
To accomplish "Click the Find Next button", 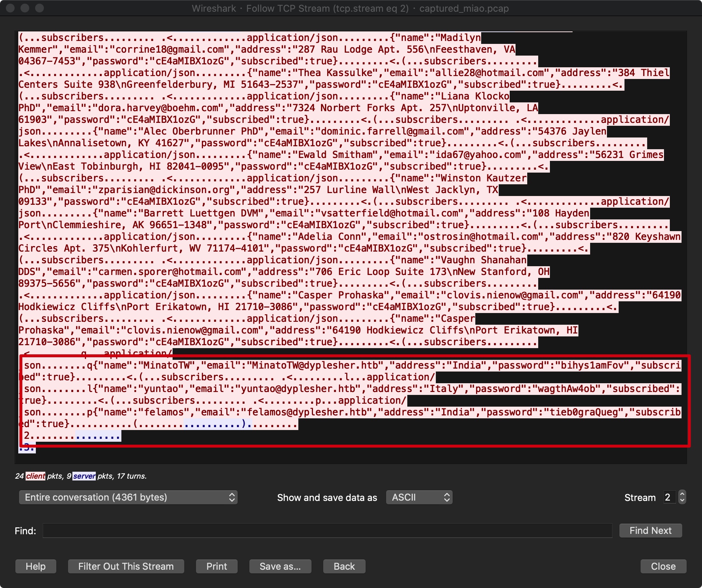I will click(650, 531).
